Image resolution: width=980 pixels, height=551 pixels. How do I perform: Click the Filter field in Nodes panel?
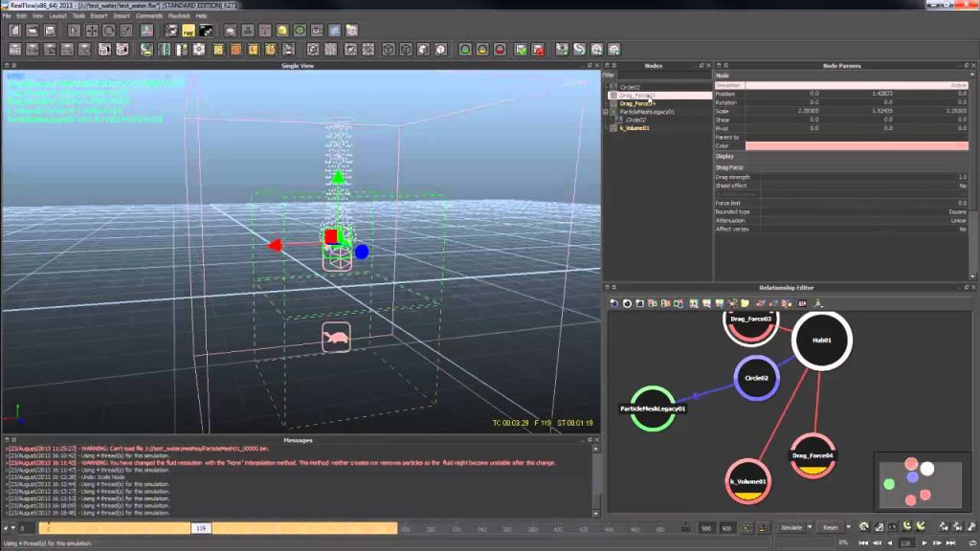664,75
